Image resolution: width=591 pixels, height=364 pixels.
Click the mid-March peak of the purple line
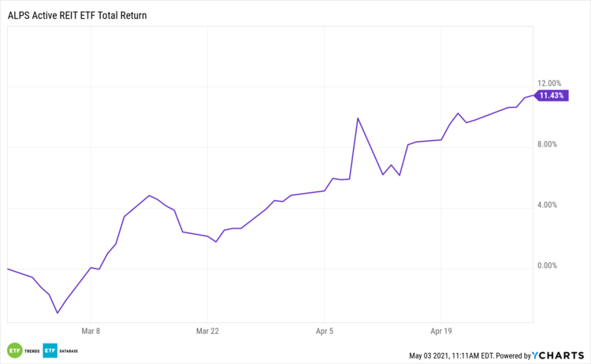coord(149,195)
